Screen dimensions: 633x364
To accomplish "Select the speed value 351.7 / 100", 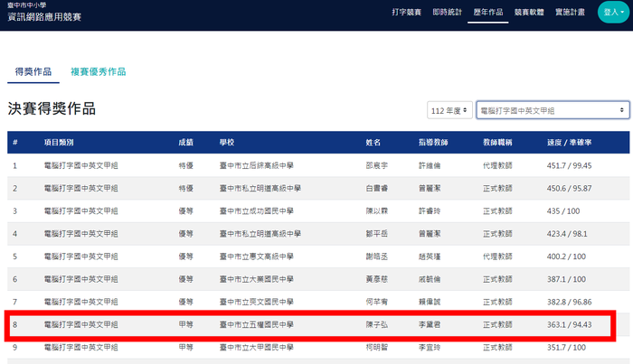I will [x=566, y=347].
